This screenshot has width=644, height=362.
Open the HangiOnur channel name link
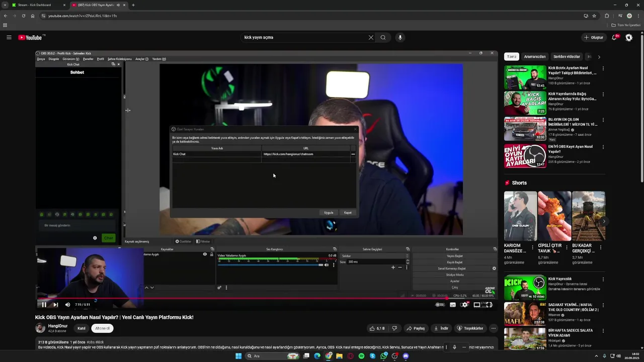pos(58,326)
